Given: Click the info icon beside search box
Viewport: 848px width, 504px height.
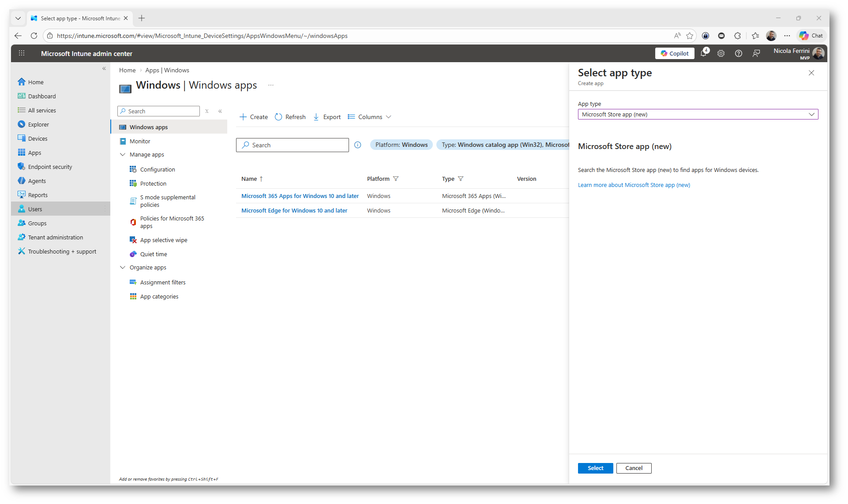Looking at the screenshot, I should 358,145.
